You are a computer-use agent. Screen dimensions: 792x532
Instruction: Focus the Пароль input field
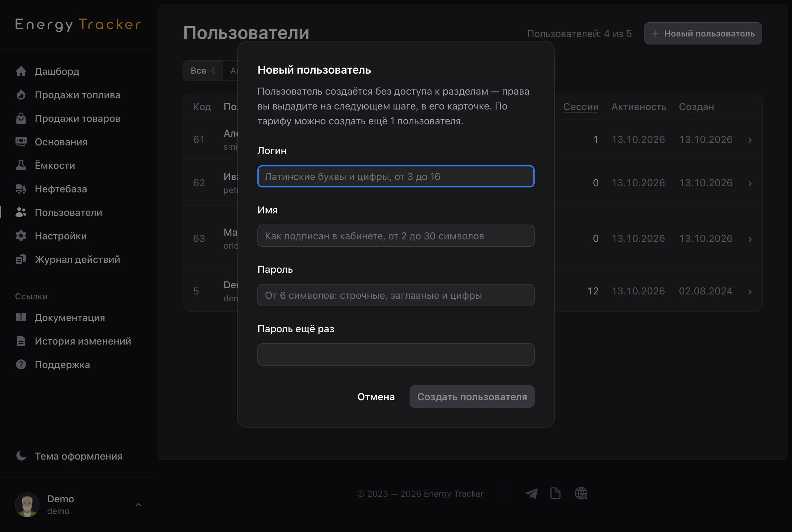[x=396, y=295]
